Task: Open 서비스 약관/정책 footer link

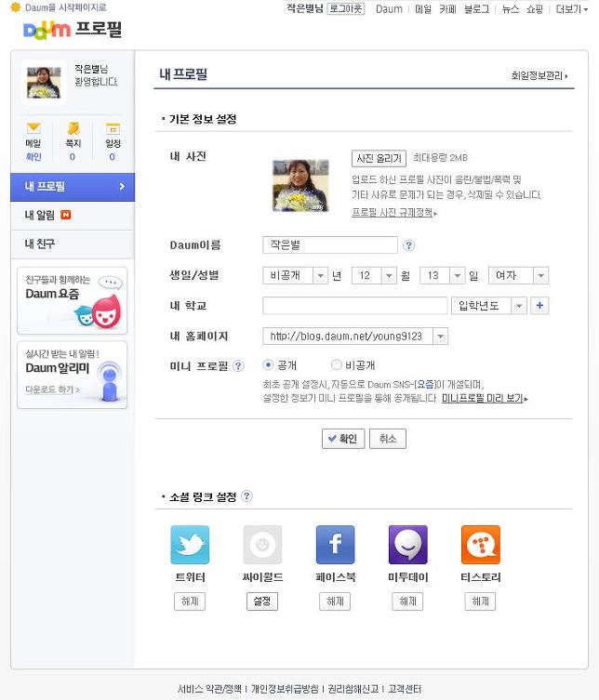Action: click(x=209, y=689)
